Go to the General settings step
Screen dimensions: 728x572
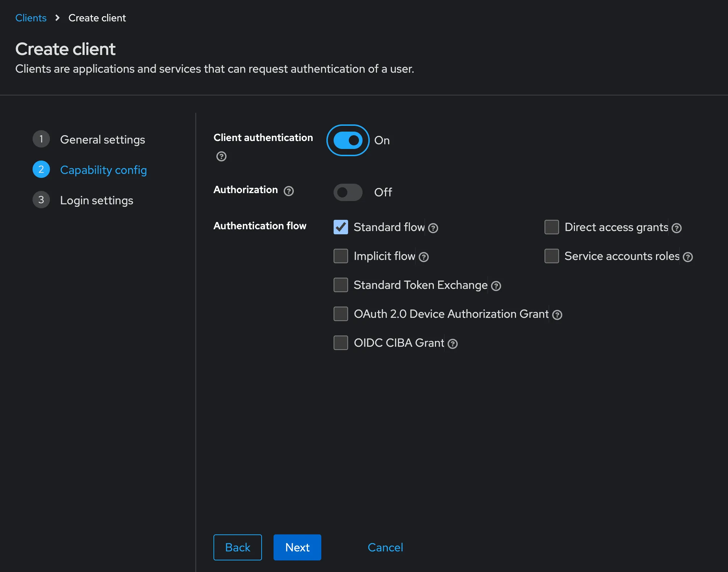point(102,140)
